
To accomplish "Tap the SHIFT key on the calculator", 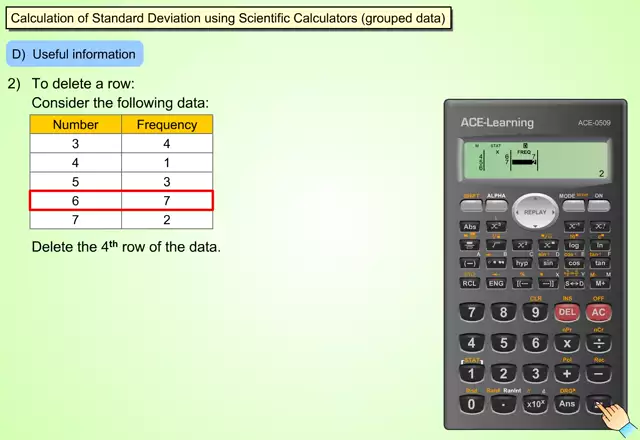I will pyautogui.click(x=471, y=205).
